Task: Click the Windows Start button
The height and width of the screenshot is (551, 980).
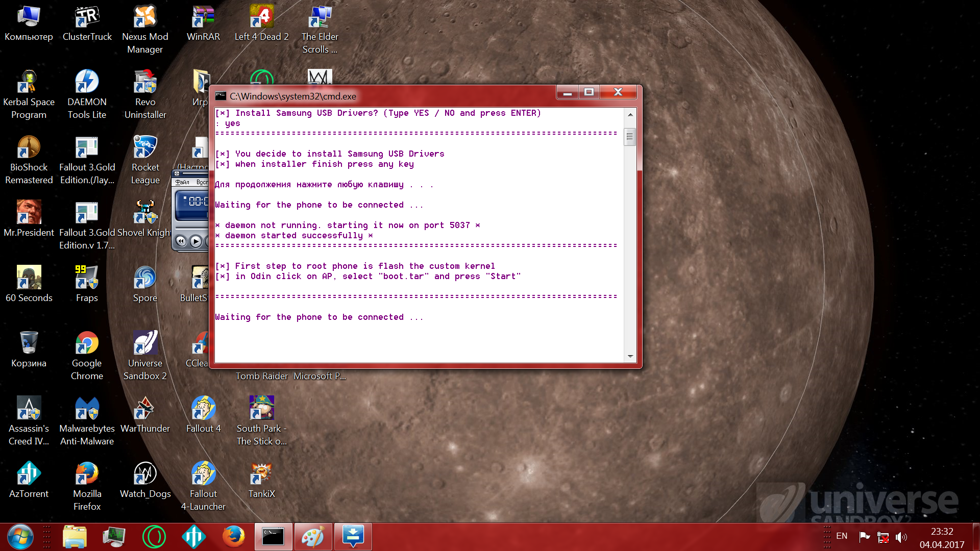Action: [x=20, y=537]
